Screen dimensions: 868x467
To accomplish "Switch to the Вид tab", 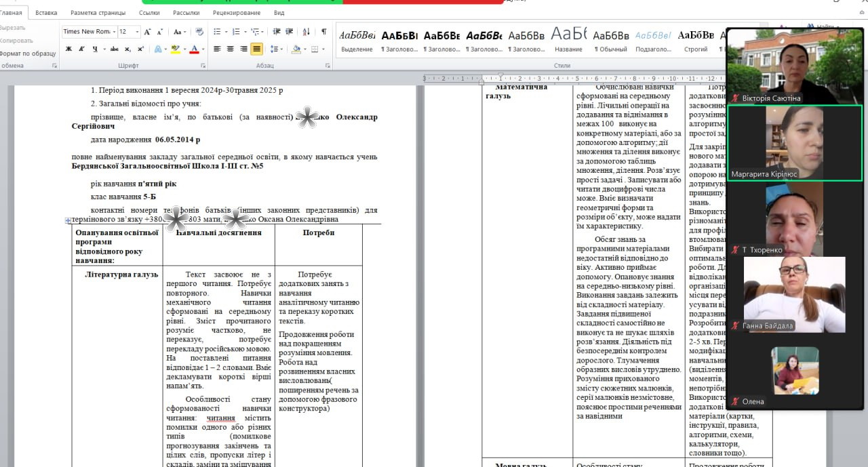I will tap(279, 12).
